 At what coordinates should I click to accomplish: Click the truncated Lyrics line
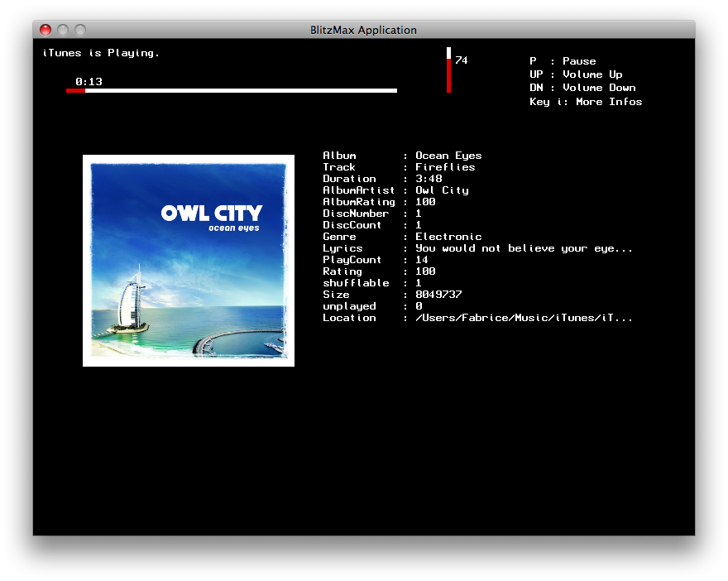click(x=524, y=248)
